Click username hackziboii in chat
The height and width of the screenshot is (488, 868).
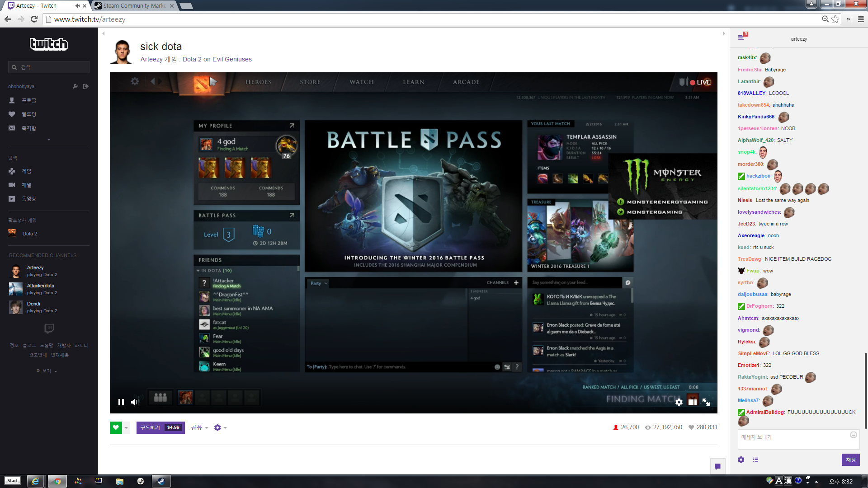tap(758, 176)
